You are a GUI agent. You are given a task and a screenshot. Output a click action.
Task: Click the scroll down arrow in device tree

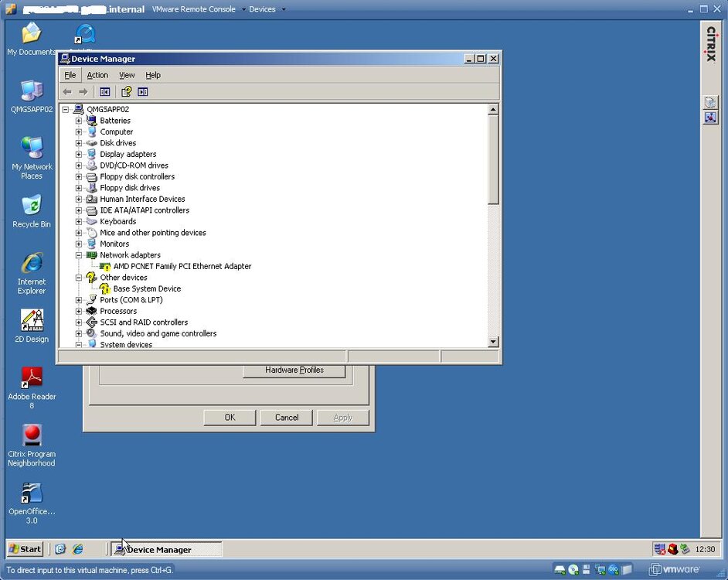[493, 342]
